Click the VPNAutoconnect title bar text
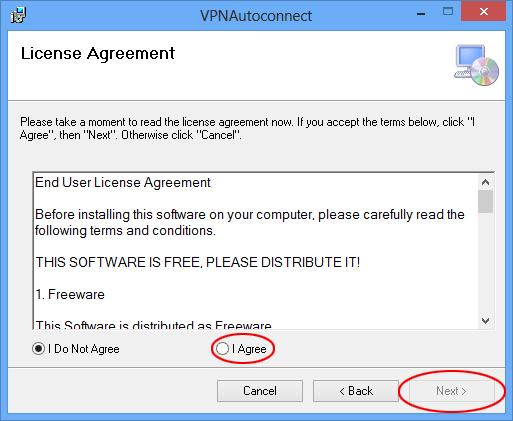 pyautogui.click(x=256, y=16)
